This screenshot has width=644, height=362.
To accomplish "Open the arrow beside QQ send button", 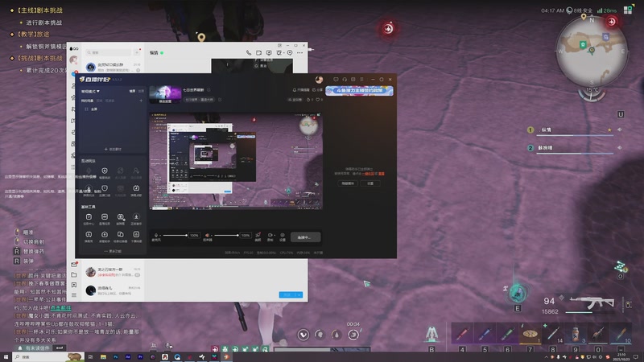I will click(299, 295).
